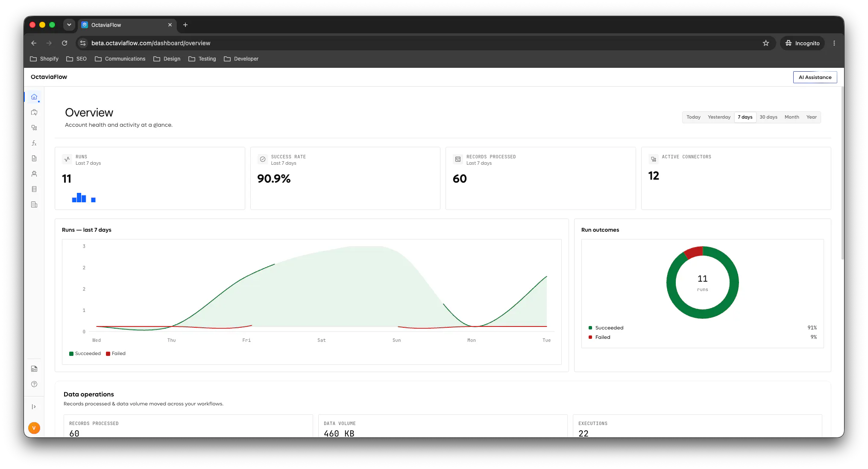Screen dimensions: 868x469
Task: Select the 7 days time range
Action: coord(745,117)
